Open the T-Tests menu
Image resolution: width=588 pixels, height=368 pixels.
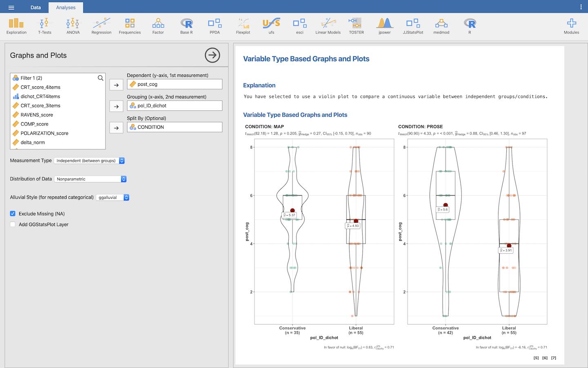(x=45, y=26)
